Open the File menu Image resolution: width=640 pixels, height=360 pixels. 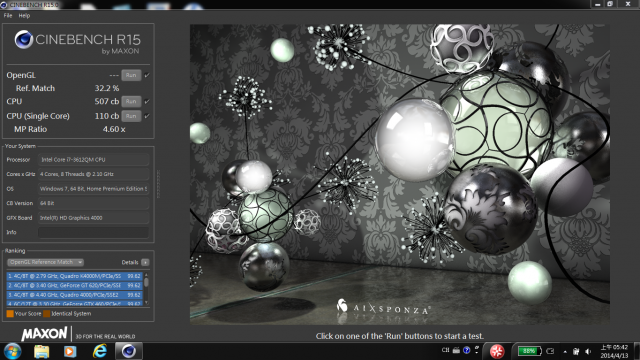8,16
